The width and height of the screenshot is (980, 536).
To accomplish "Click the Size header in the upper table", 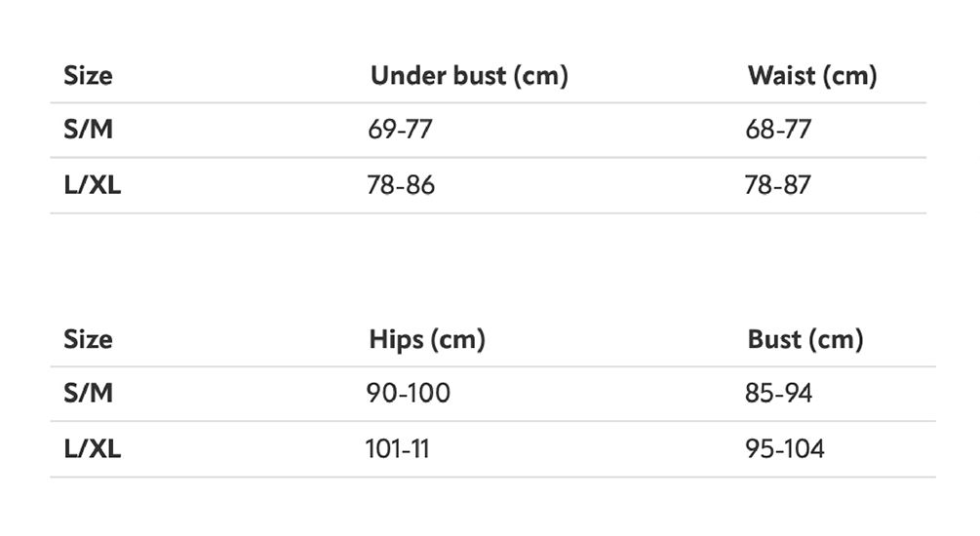I will click(x=88, y=76).
